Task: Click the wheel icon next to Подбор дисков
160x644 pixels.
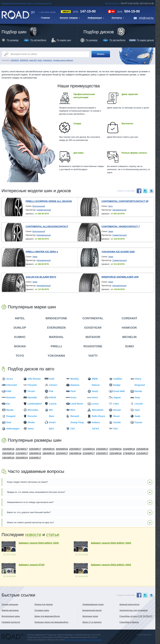Action: pos(121,31)
